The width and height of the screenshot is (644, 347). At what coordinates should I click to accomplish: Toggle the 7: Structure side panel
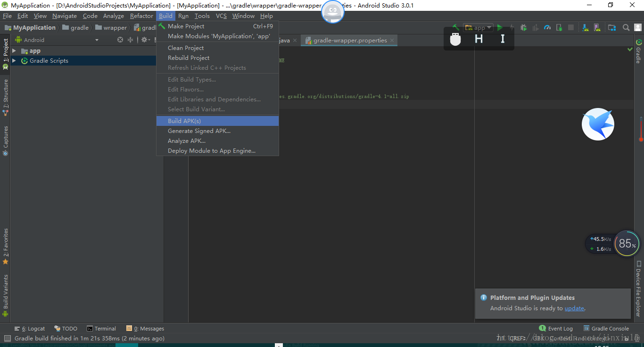[x=6, y=97]
